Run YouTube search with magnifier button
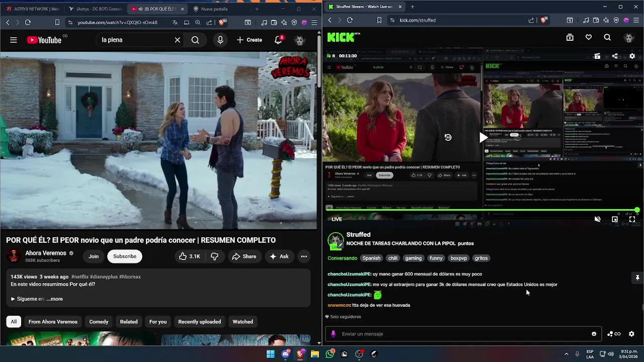This screenshot has height=362, width=644. tap(195, 40)
